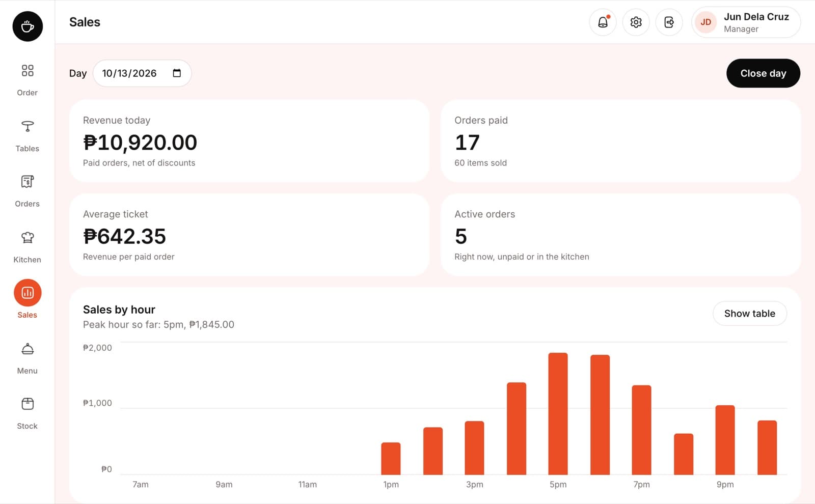The height and width of the screenshot is (504, 815).
Task: Open the Stock inventory page
Action: click(28, 413)
